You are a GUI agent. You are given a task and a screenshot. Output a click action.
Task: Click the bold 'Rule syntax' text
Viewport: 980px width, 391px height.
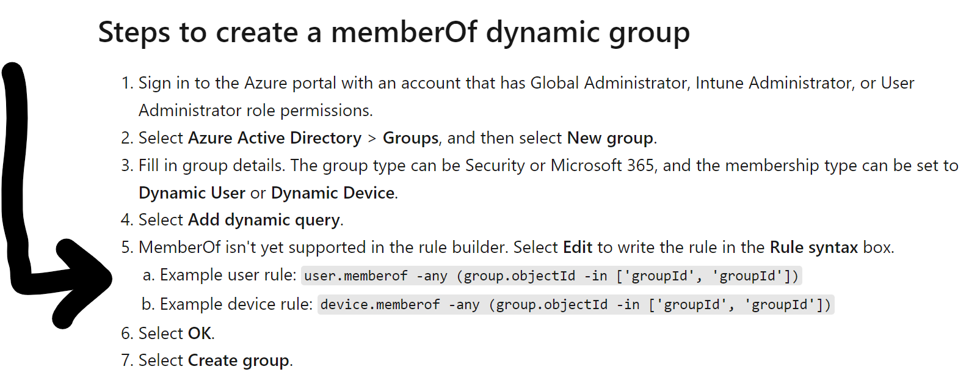pyautogui.click(x=814, y=247)
